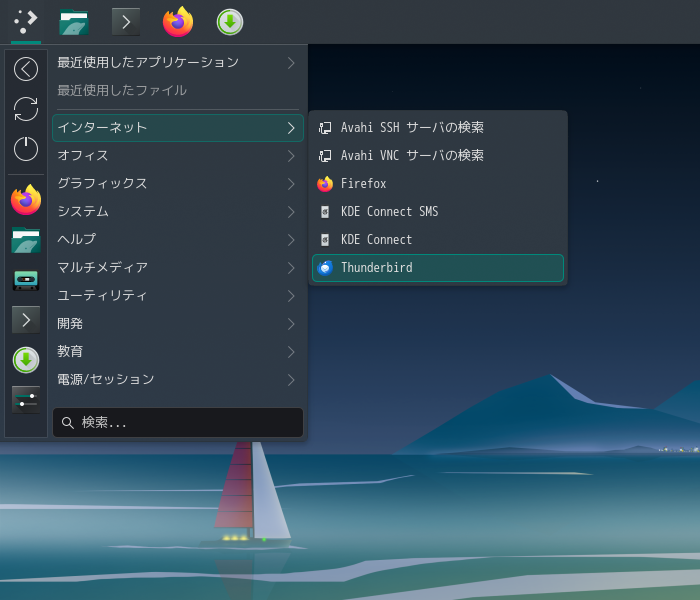Open the ヘルプ category

178,239
